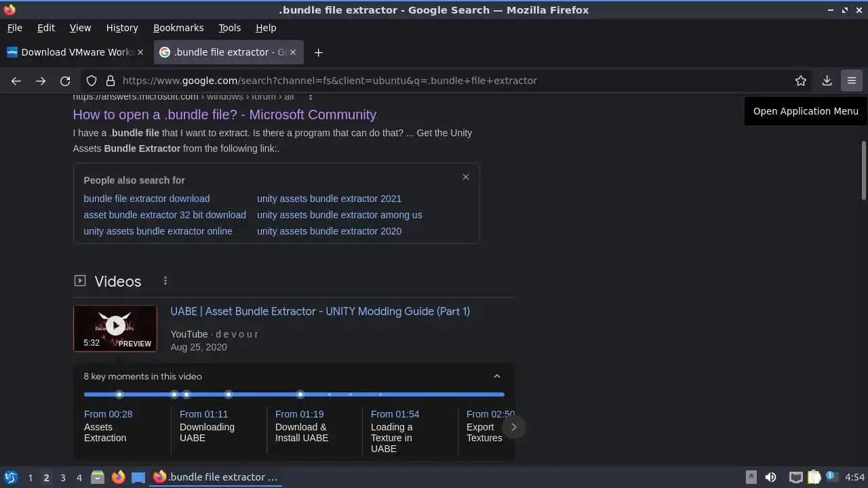Open UABE Asset Bundle Extractor video link

320,312
